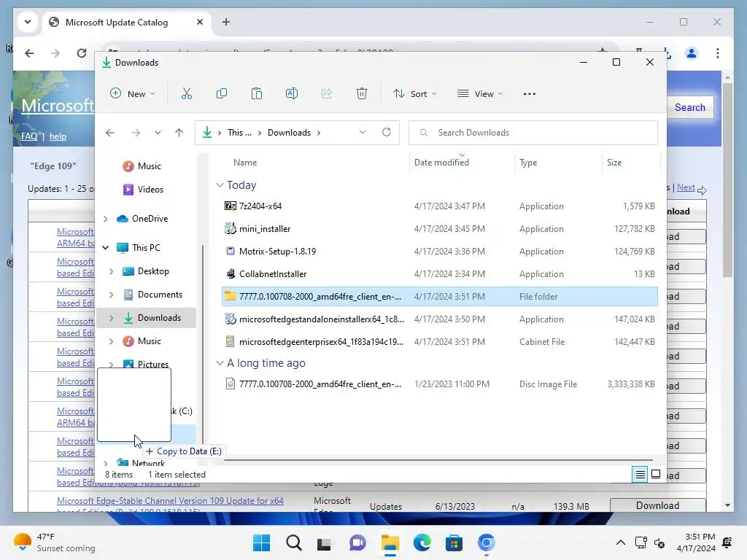Open File Explorer from taskbar
This screenshot has height=560, width=747.
pyautogui.click(x=390, y=542)
